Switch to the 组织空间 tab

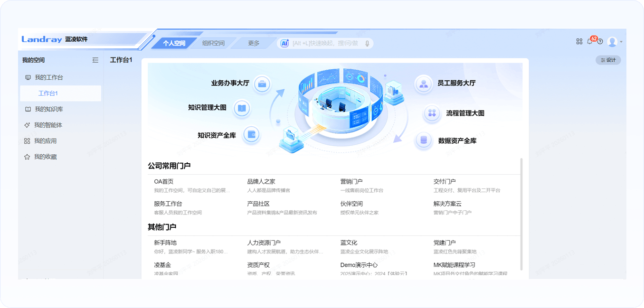click(213, 43)
